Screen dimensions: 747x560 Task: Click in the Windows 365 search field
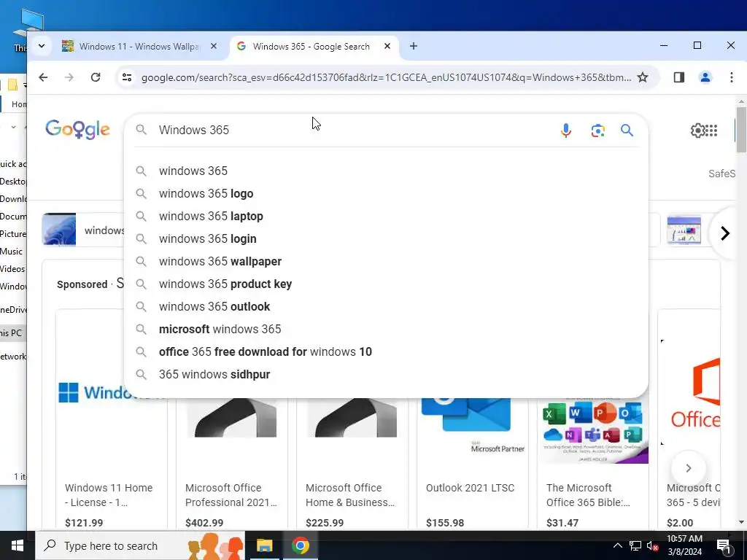pos(352,130)
